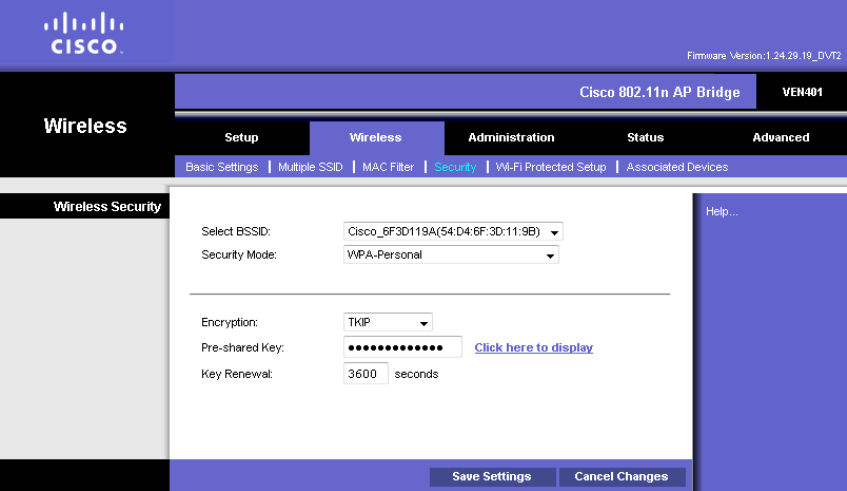Click the 'Firmware Version:1.24.29.19_DVT2' text

click(x=764, y=56)
